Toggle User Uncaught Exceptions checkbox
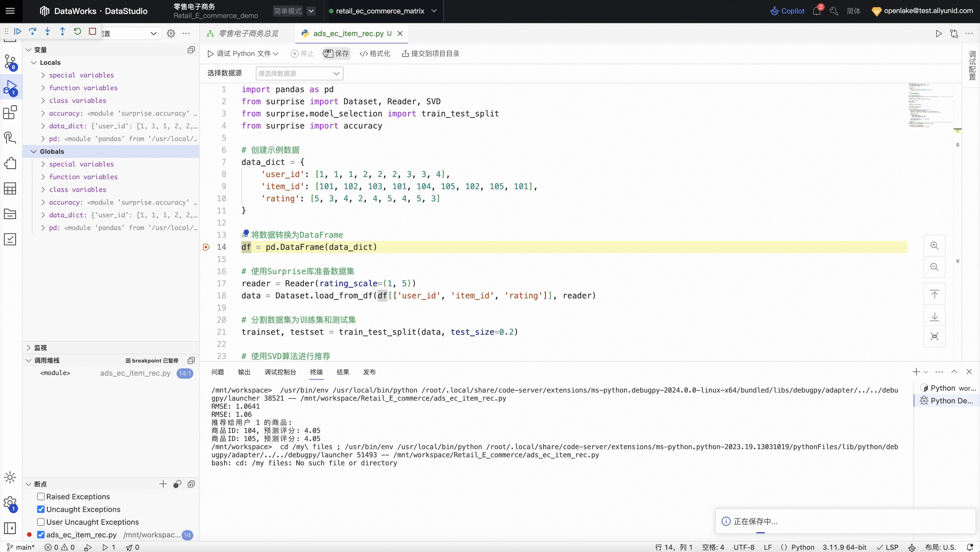The image size is (980, 552). pyautogui.click(x=41, y=522)
